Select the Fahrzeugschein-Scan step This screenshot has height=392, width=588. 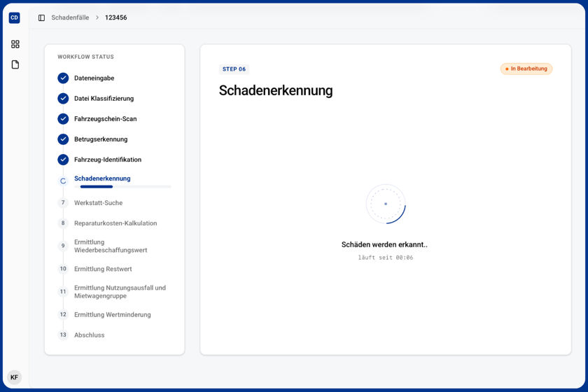click(106, 118)
